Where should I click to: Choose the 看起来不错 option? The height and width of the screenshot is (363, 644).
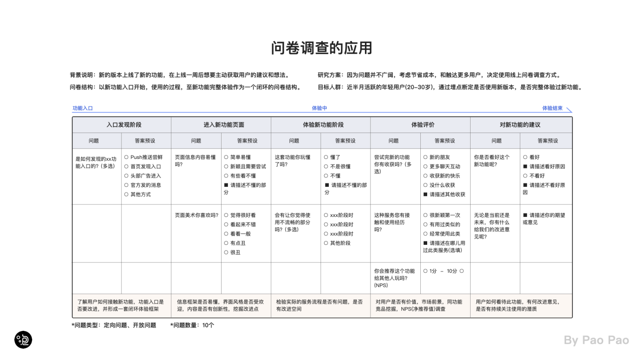(226, 225)
